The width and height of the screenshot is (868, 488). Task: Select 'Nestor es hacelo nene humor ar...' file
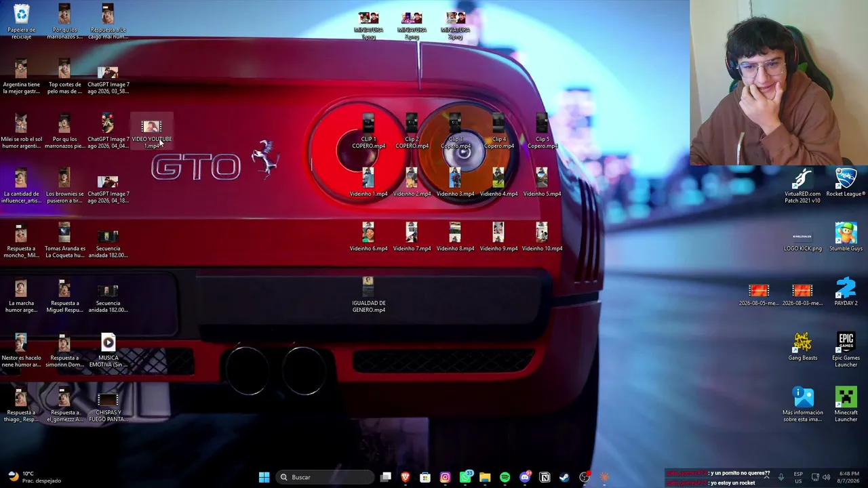pyautogui.click(x=21, y=350)
